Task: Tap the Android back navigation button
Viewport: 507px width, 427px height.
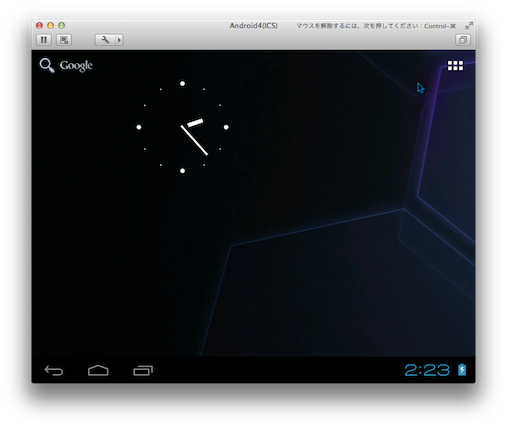Action: (54, 370)
